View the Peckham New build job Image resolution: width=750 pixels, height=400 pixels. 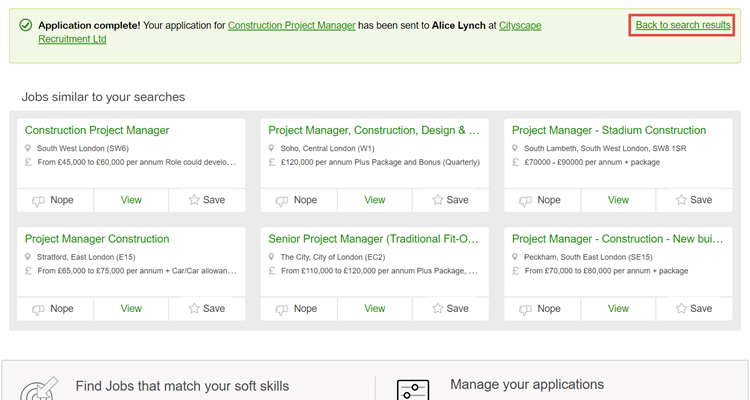point(619,309)
